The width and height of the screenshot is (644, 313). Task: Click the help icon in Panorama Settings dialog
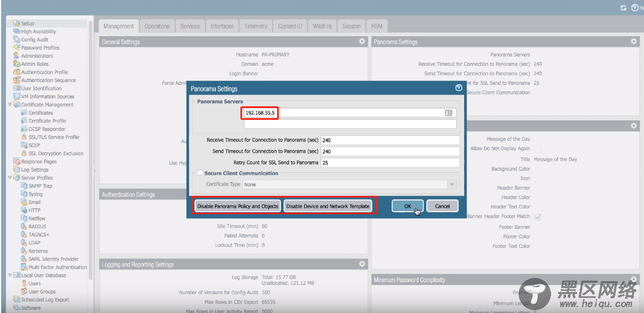[458, 88]
